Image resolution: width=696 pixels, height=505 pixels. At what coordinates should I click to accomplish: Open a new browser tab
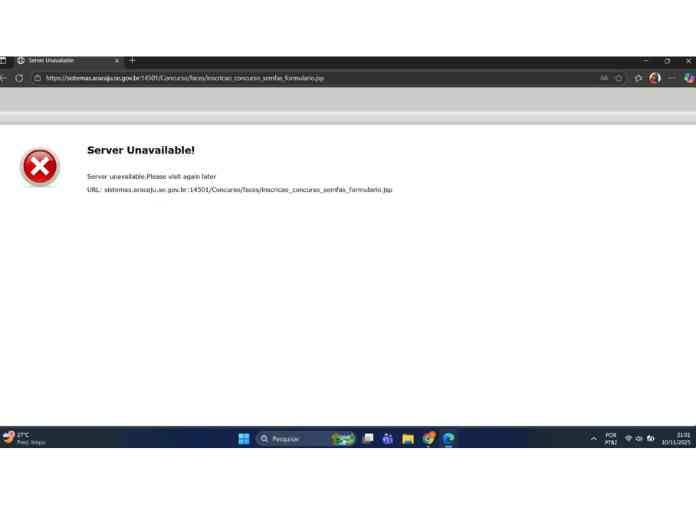tap(132, 61)
